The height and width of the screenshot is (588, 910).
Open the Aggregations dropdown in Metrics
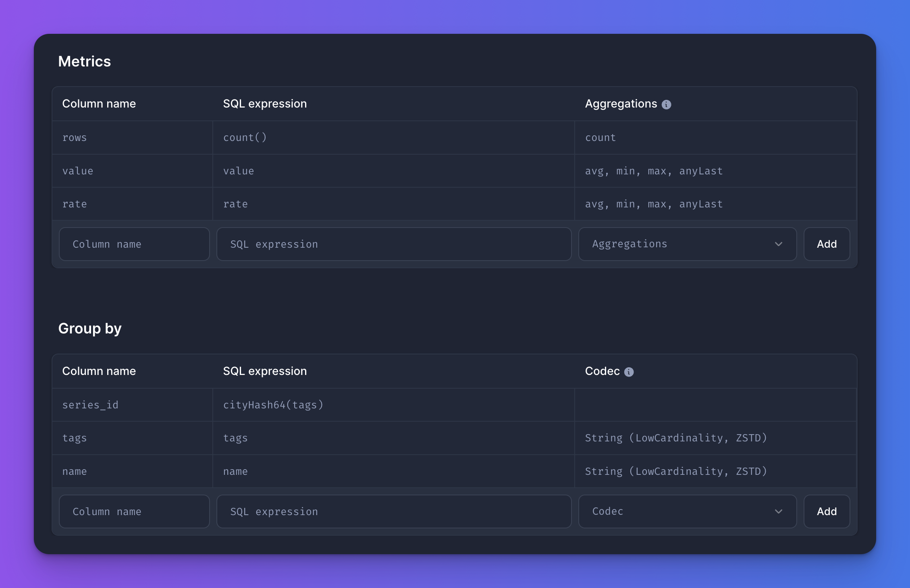pyautogui.click(x=687, y=244)
